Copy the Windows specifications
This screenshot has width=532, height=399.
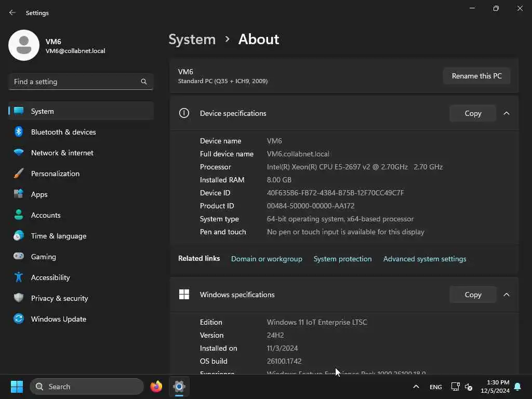(x=473, y=295)
